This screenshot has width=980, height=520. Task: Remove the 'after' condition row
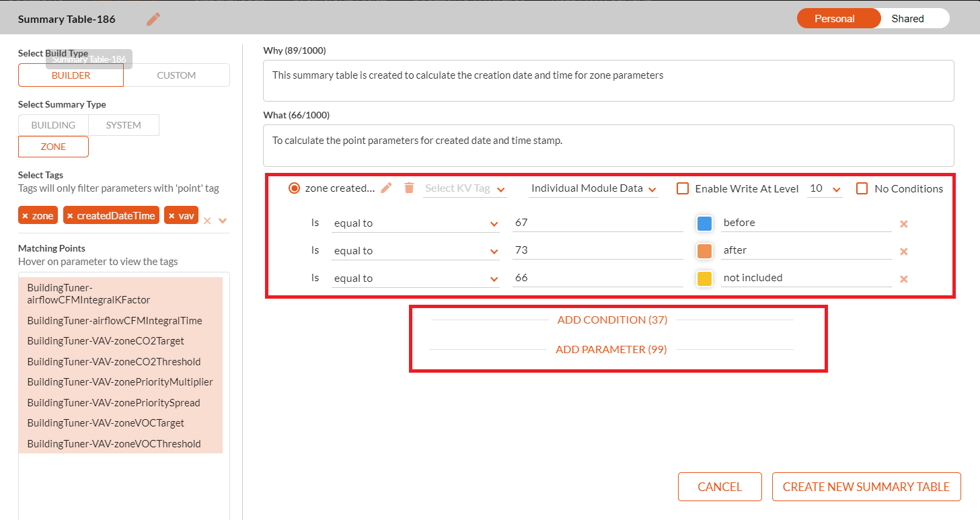(x=904, y=251)
